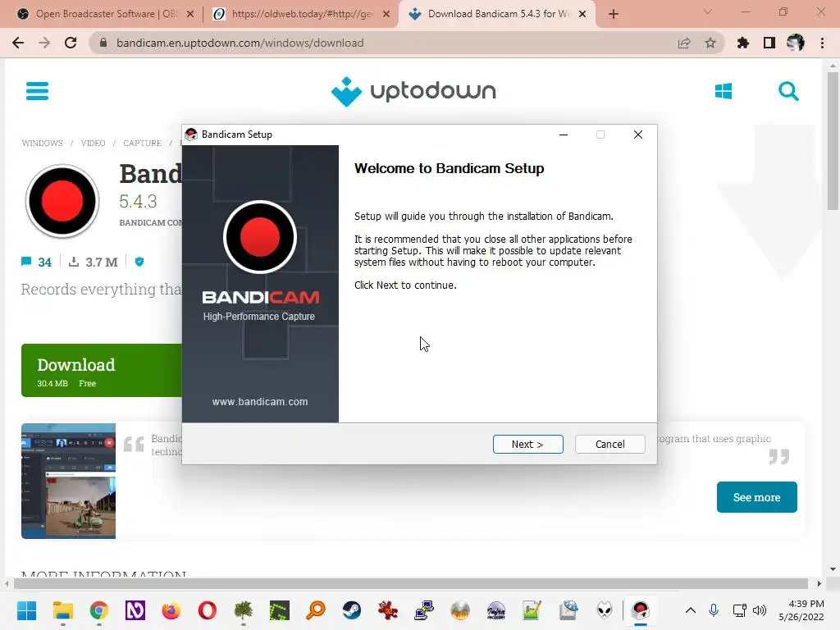This screenshot has height=630, width=840.
Task: Go to the WINDOWS breadcrumb
Action: tap(43, 143)
